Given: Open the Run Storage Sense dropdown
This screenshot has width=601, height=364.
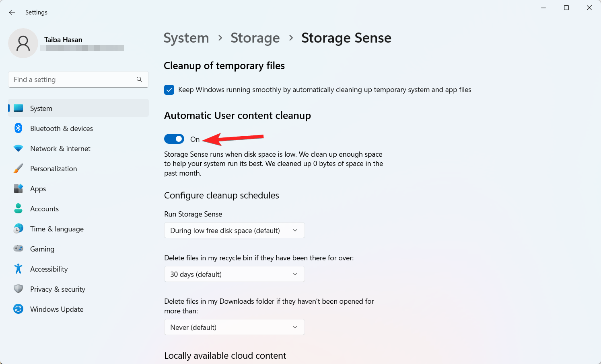Looking at the screenshot, I should click(234, 230).
